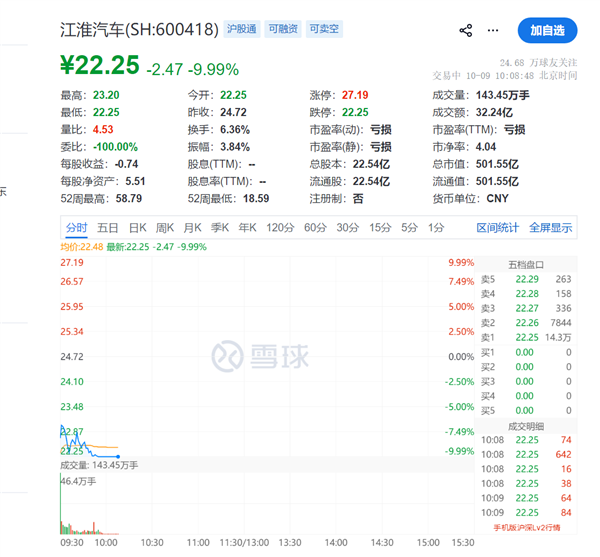The image size is (600, 557).
Task: Click the current price ¥22.25
Action: coord(100,65)
